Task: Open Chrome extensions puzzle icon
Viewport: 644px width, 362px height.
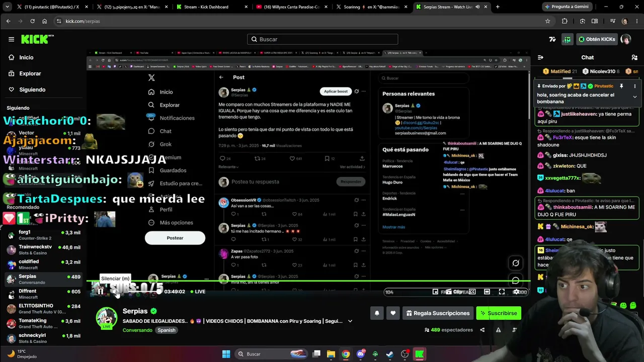Action: [565, 21]
